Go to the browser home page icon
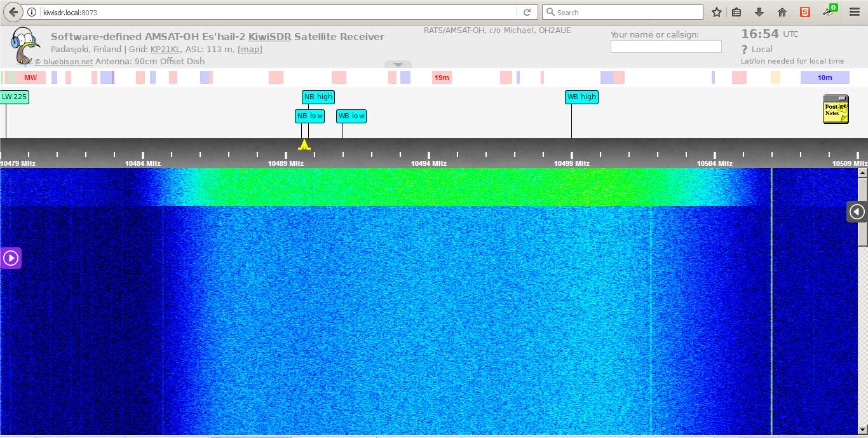Viewport: 868px width, 438px height. point(782,12)
